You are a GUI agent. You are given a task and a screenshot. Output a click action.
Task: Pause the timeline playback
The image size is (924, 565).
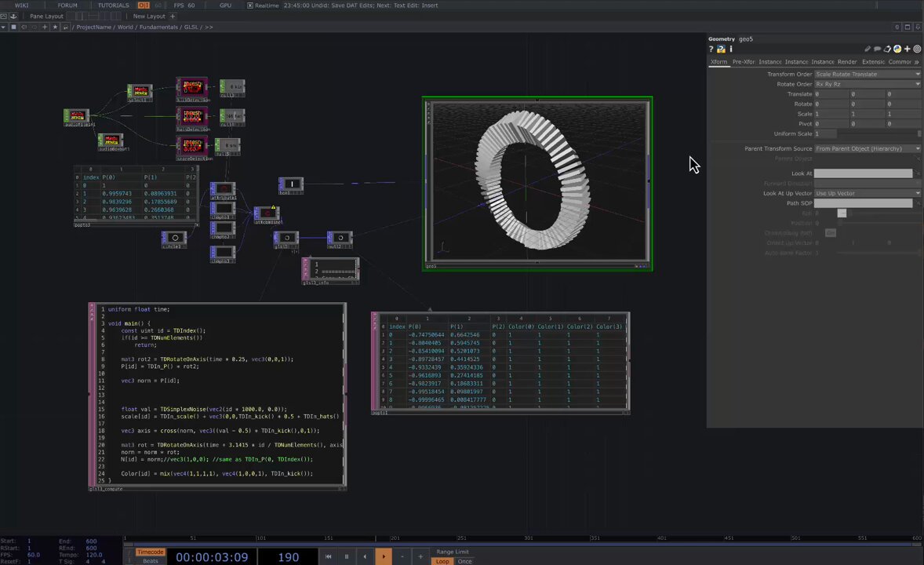(347, 556)
